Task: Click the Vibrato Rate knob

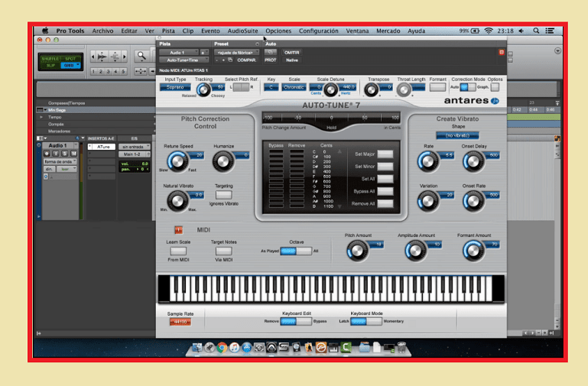Action: point(428,161)
